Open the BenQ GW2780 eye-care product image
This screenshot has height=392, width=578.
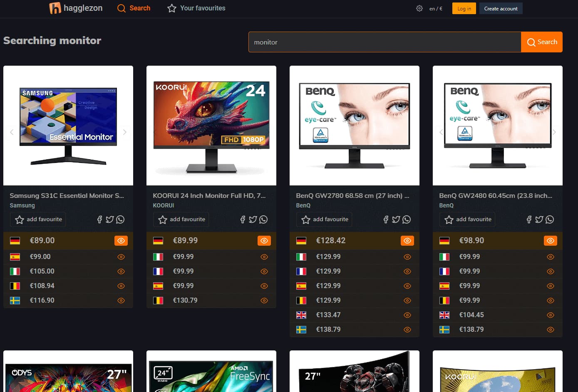pyautogui.click(x=355, y=126)
